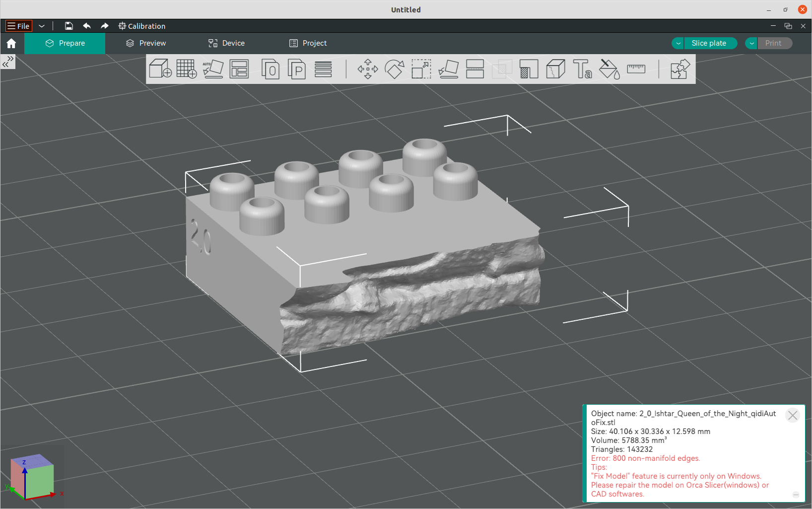Open the File menu
The image size is (812, 509).
click(x=18, y=26)
